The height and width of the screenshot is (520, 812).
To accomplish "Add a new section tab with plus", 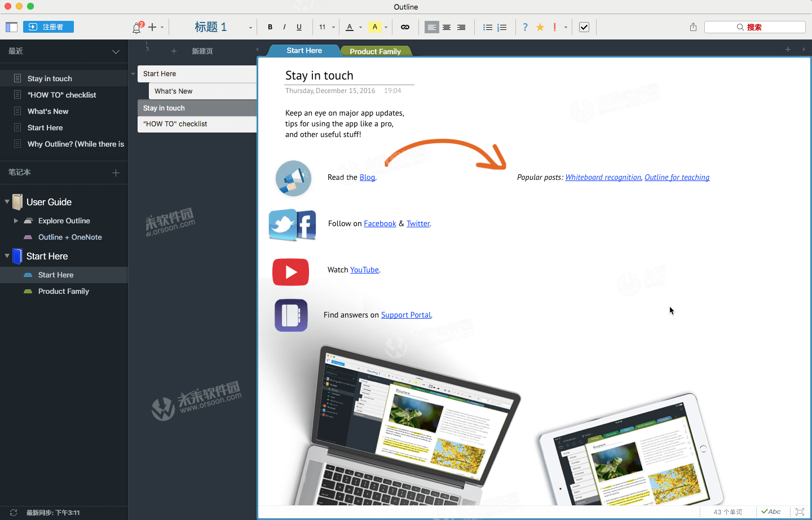I will (x=788, y=50).
